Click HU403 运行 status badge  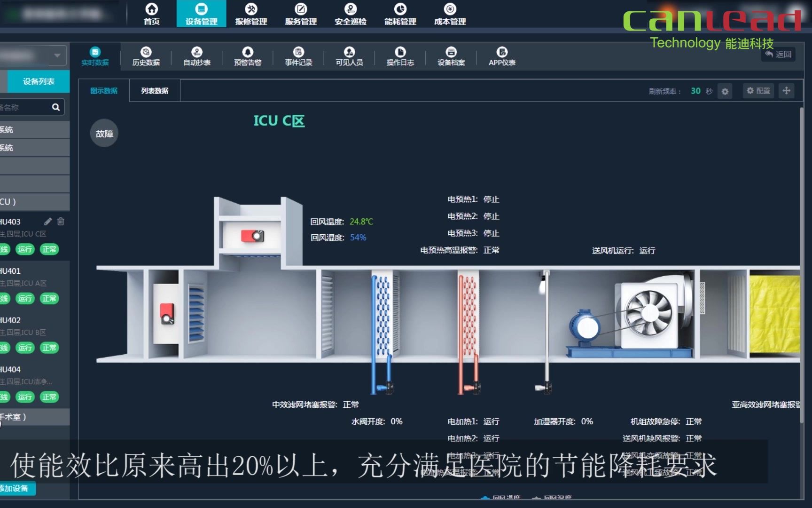click(x=25, y=249)
